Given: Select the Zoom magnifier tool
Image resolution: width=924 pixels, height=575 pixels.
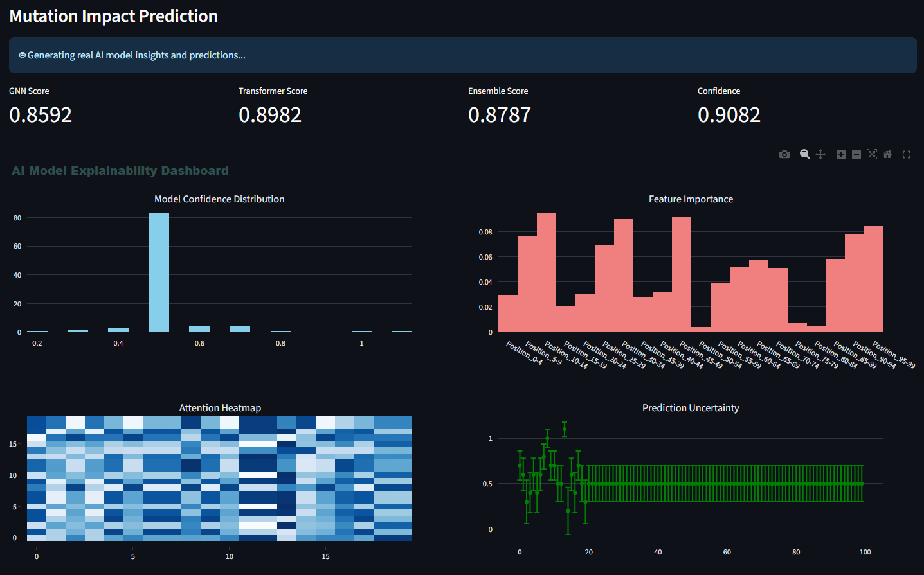Looking at the screenshot, I should point(804,154).
